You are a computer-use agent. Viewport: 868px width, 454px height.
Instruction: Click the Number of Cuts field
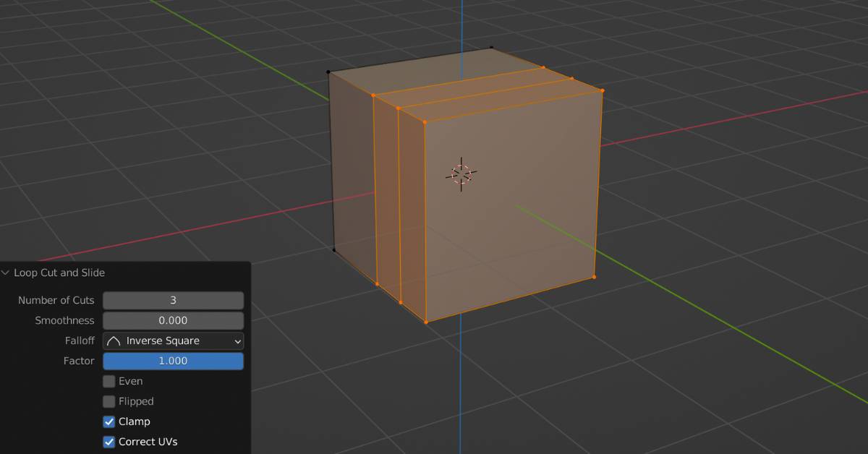[173, 300]
